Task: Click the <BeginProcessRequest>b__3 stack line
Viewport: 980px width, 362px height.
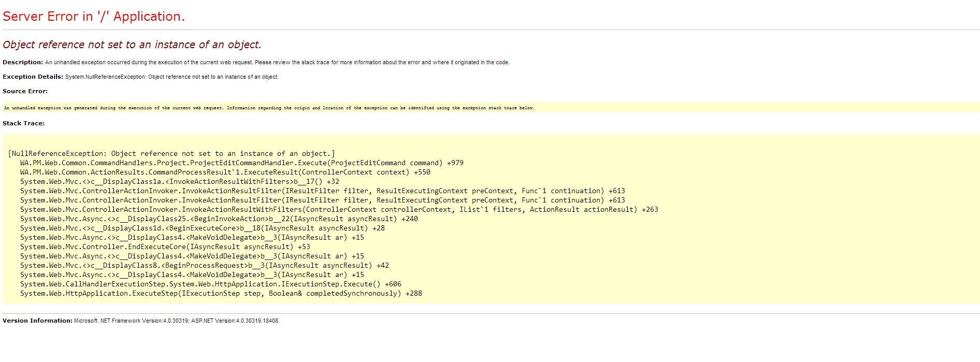Action: tap(204, 266)
